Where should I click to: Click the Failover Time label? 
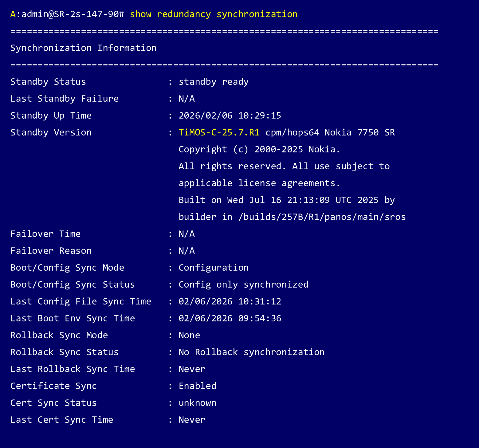click(45, 234)
